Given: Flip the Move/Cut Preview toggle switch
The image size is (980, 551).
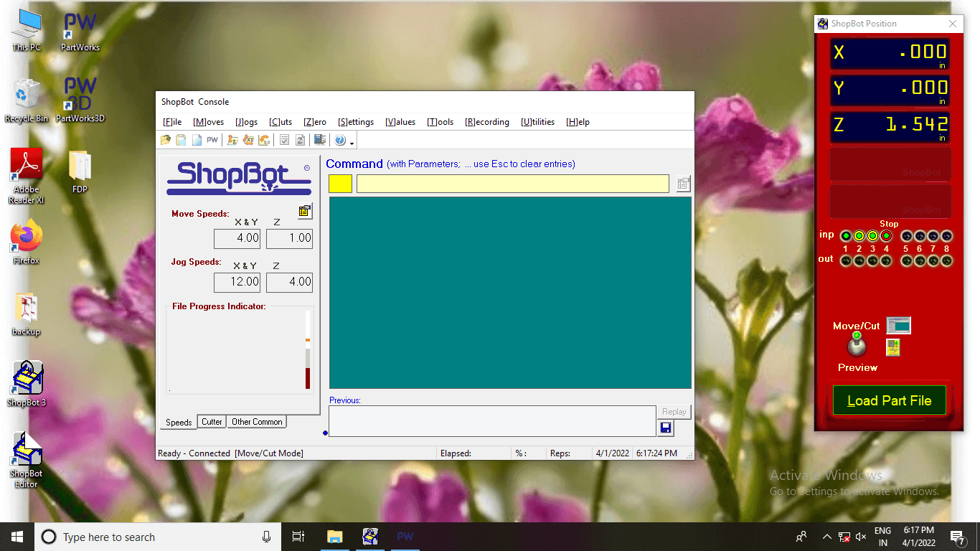Looking at the screenshot, I should 857,345.
